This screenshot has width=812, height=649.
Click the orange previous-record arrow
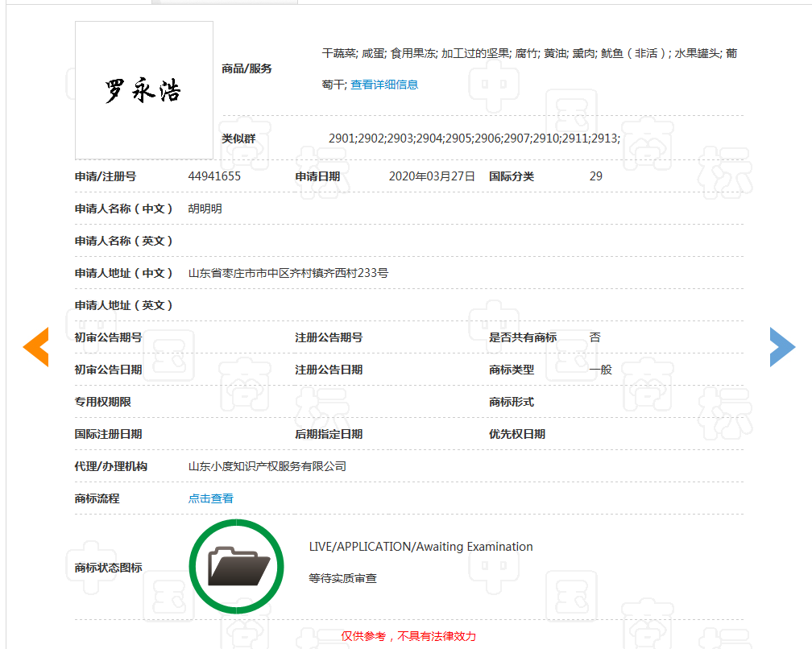click(x=36, y=347)
